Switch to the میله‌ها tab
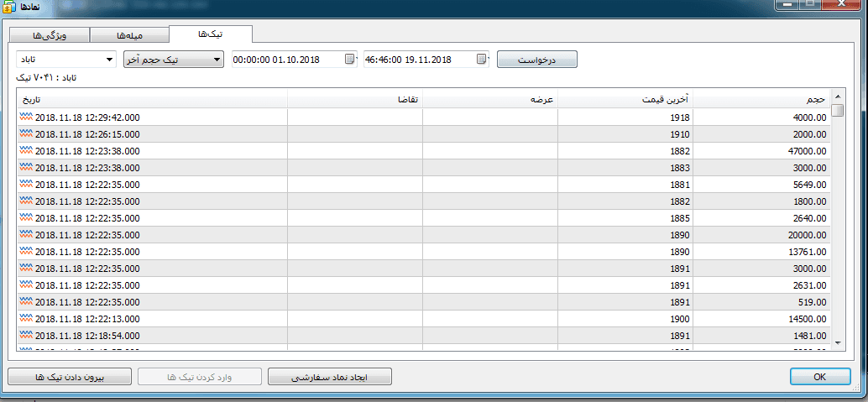 pyautogui.click(x=129, y=35)
